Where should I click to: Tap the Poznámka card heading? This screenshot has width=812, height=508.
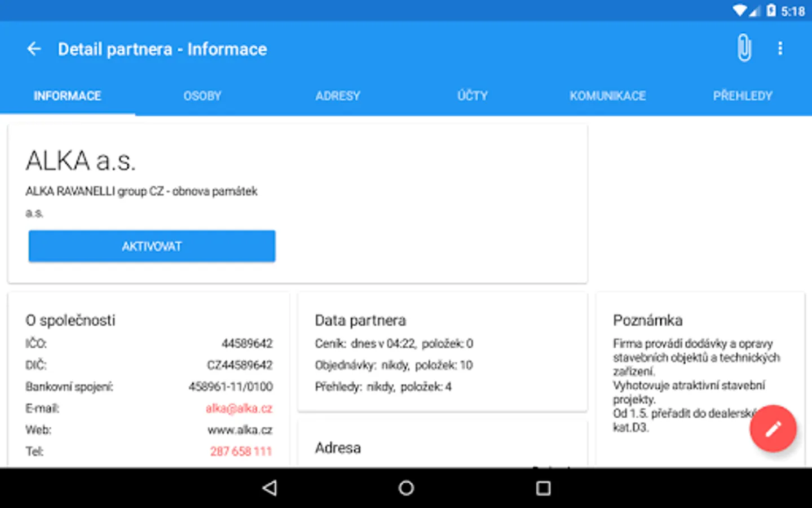click(x=647, y=320)
